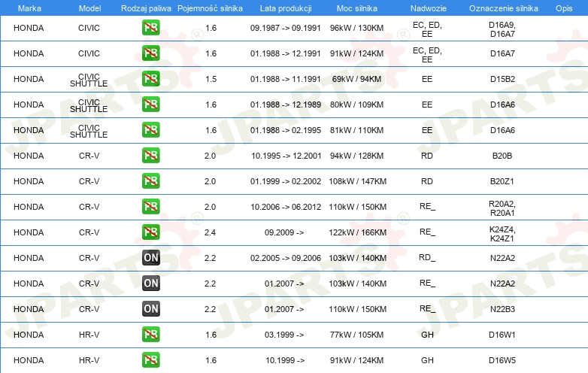Viewport: 588px width, 373px height.
Task: Select engine code D16W5
Action: click(x=502, y=360)
